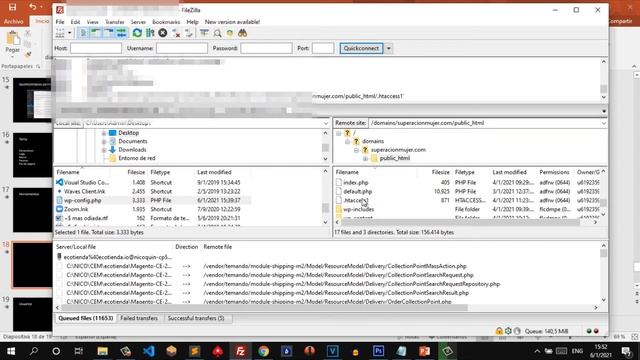Click the save icon in PowerPoint title bar
The image size is (640, 360).
click(13, 7)
